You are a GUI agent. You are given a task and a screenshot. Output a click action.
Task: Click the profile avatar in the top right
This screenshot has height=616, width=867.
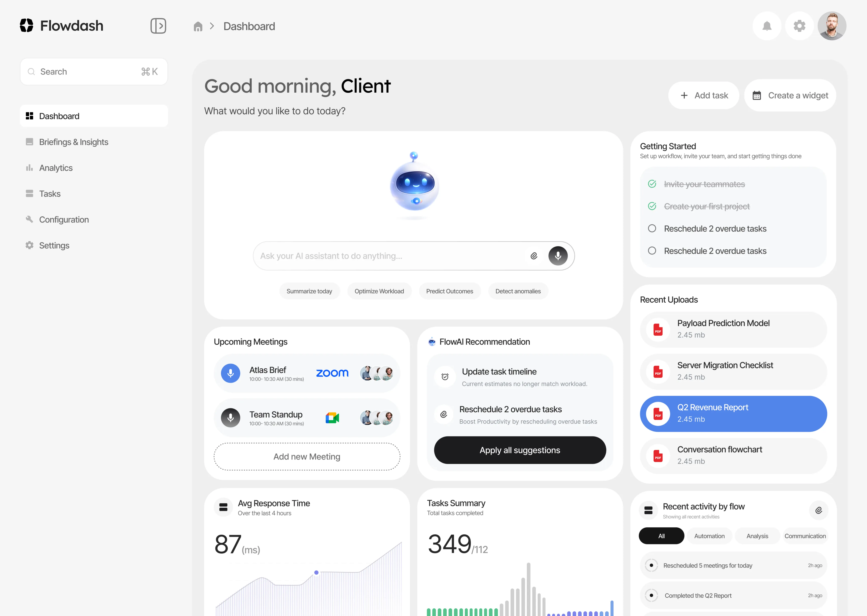point(832,26)
